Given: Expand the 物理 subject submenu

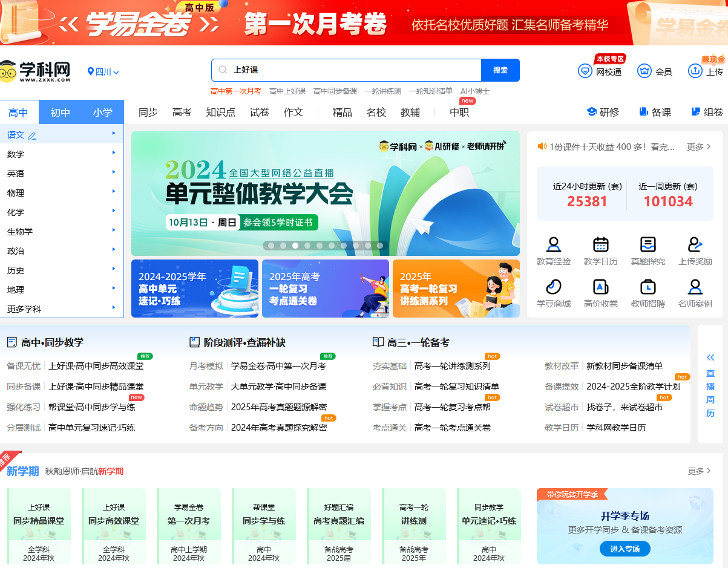Looking at the screenshot, I should pyautogui.click(x=113, y=192).
